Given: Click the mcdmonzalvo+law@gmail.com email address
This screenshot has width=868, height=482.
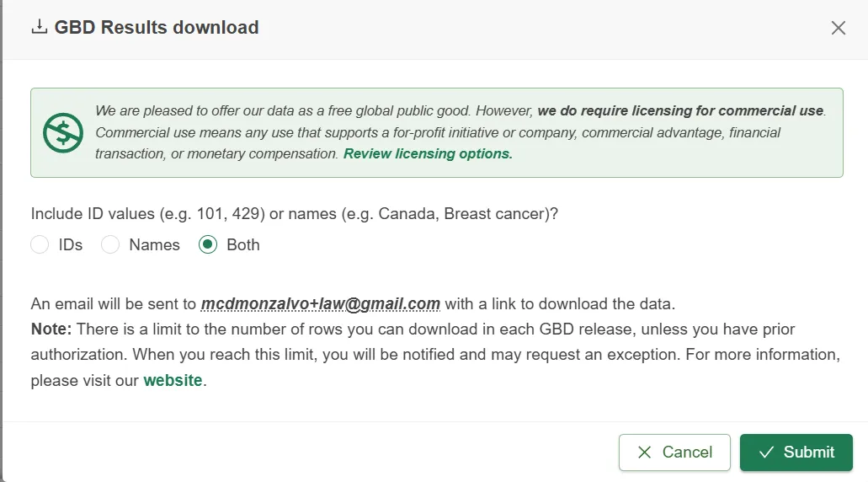Looking at the screenshot, I should (x=321, y=303).
